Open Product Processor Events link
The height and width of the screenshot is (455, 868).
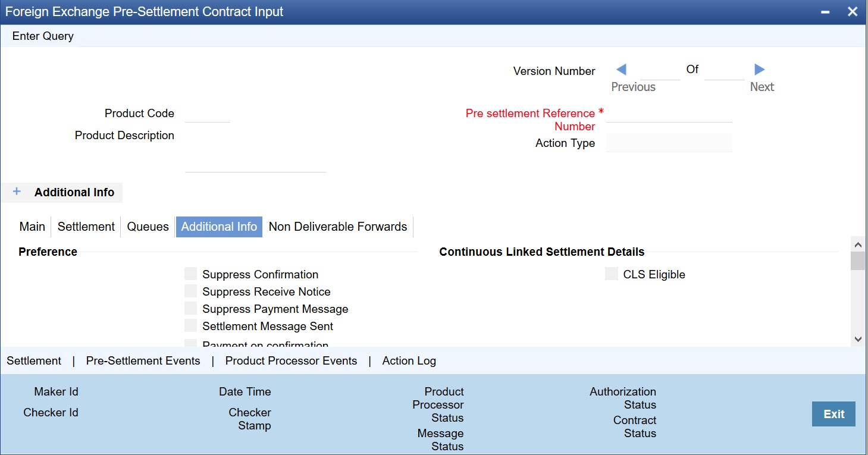point(292,360)
